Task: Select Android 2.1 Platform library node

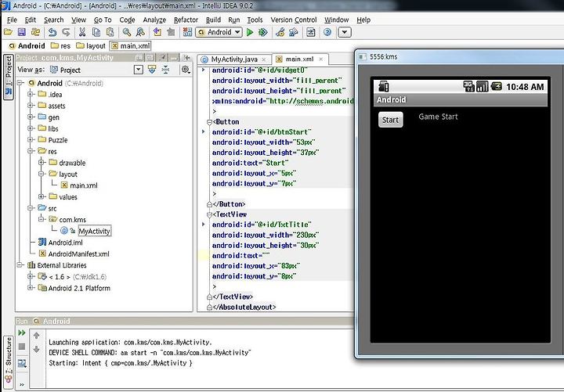Action: (74, 288)
